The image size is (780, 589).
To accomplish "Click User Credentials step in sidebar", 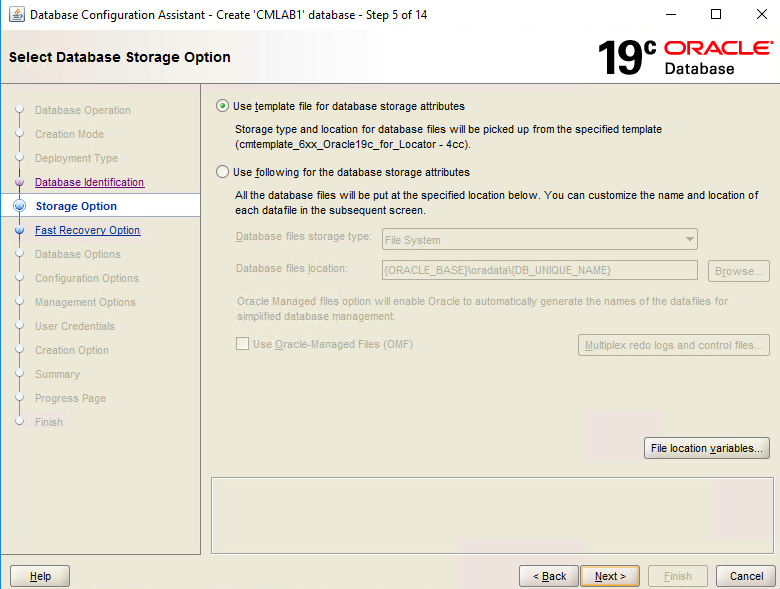I will tap(75, 326).
